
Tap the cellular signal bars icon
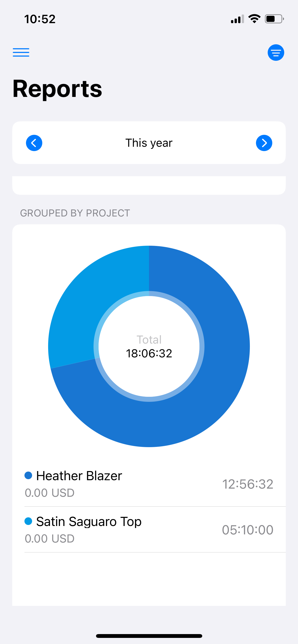click(237, 19)
